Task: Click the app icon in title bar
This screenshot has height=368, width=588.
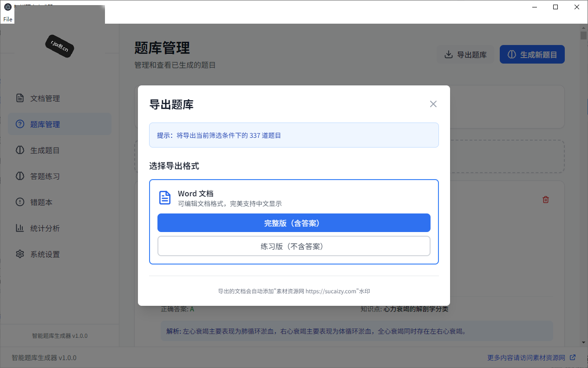Action: coord(7,7)
